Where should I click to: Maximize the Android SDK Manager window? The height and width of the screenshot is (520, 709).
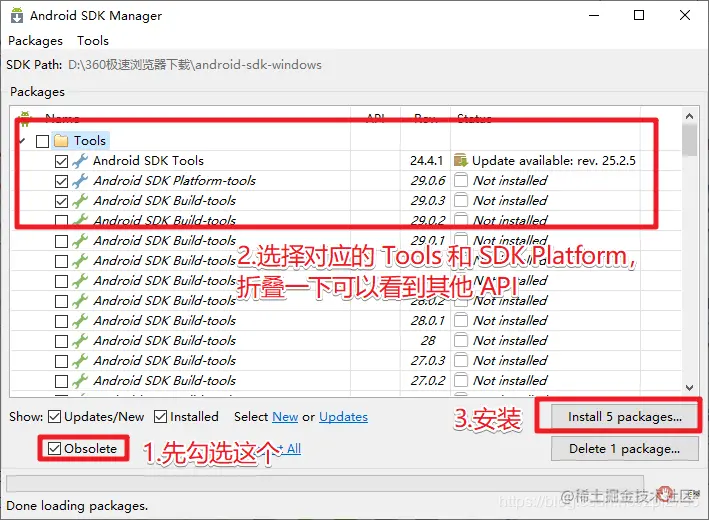click(639, 15)
